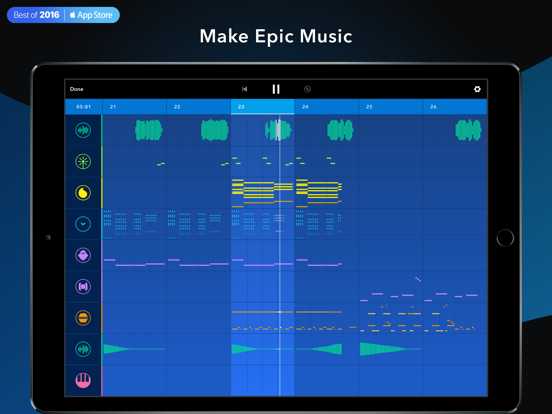Select the orange striped ball track icon
The image size is (552, 414).
[x=83, y=318]
